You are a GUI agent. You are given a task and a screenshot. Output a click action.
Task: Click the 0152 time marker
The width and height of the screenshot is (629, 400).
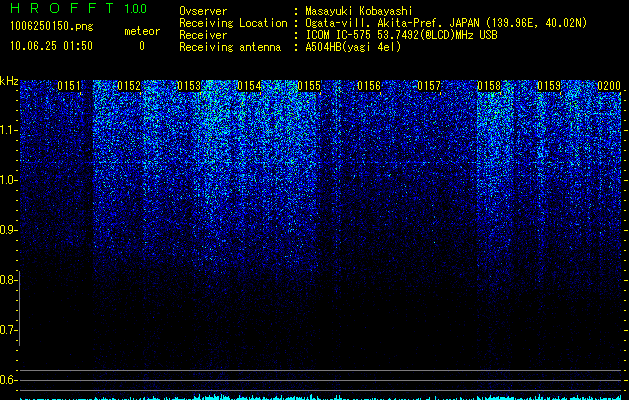coord(129,86)
